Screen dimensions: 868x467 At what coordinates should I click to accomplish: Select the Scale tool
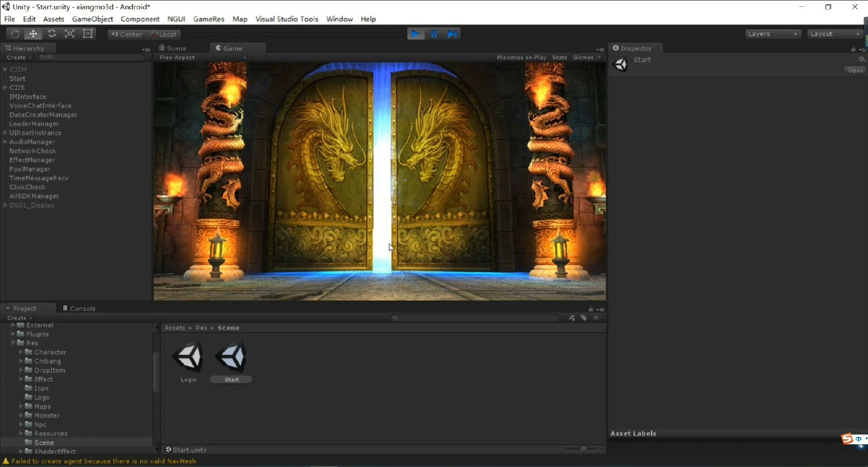70,34
